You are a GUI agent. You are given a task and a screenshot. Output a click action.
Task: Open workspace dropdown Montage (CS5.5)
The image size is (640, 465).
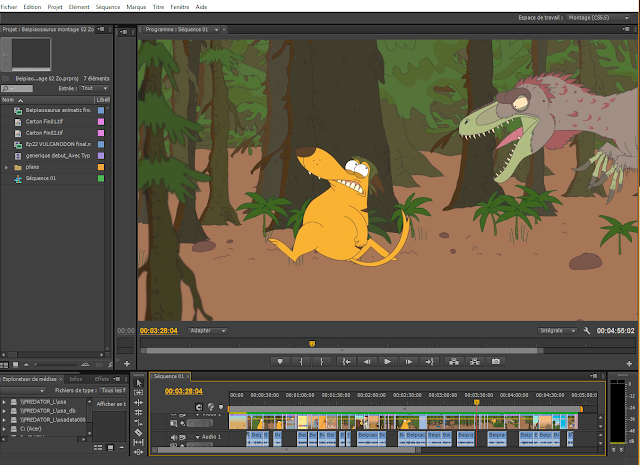pos(598,18)
